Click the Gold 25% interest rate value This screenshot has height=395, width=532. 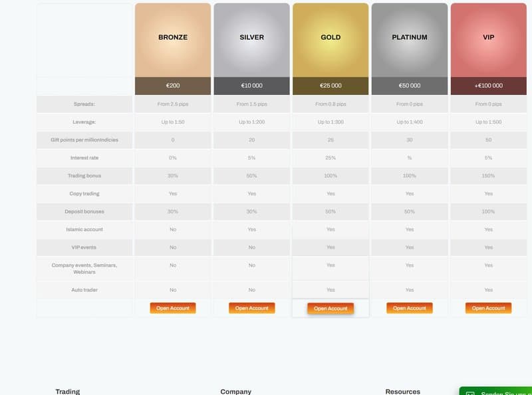coord(331,158)
